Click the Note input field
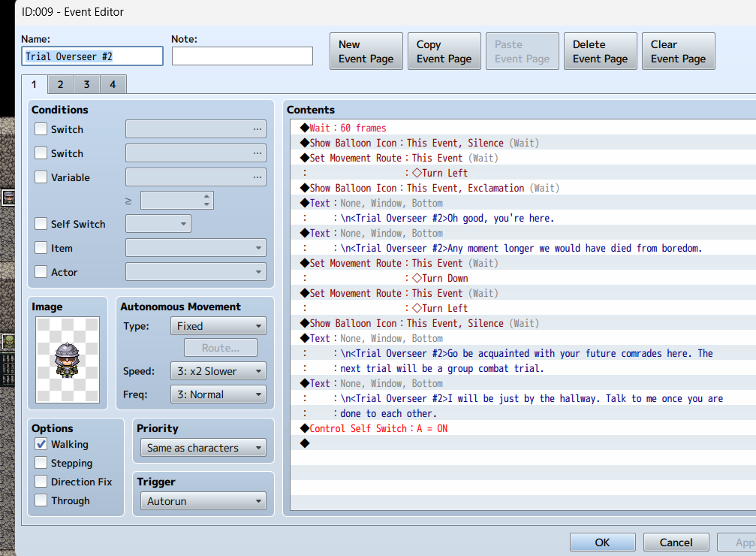This screenshot has height=556, width=756. click(242, 56)
